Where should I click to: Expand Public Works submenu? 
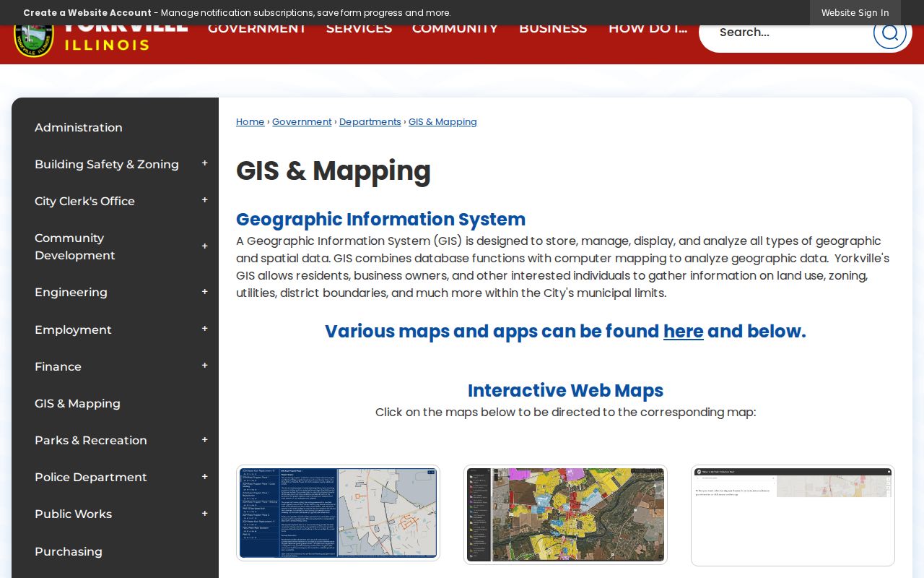205,514
